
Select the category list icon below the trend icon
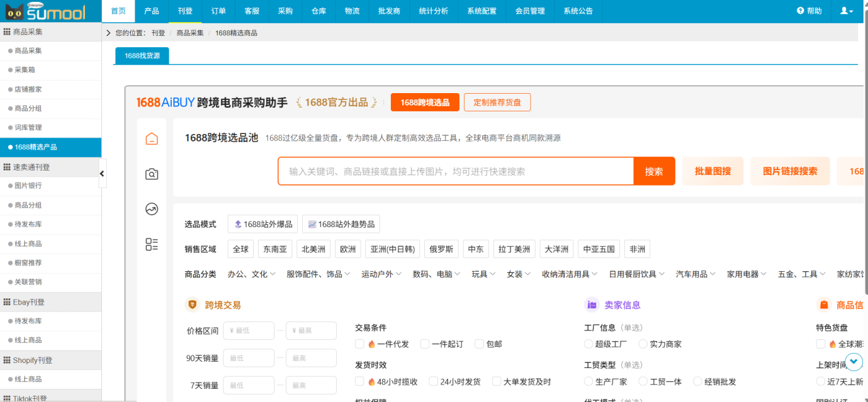(151, 245)
